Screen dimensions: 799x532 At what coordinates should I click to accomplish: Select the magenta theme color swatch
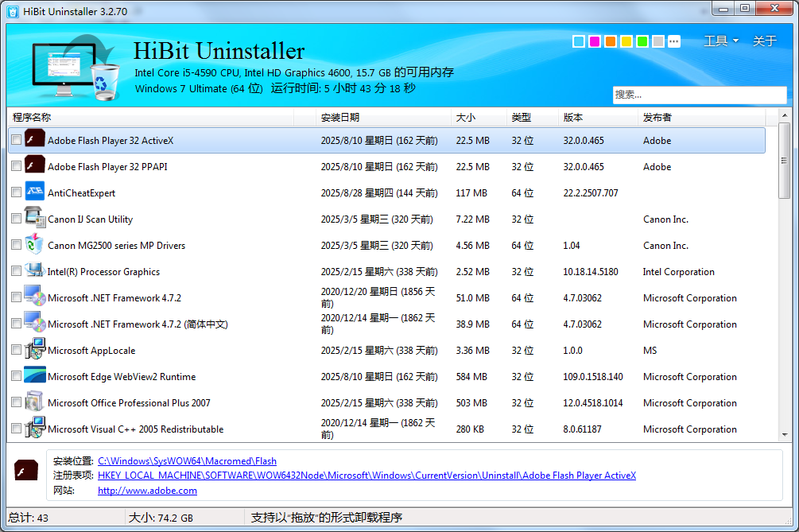[x=595, y=41]
